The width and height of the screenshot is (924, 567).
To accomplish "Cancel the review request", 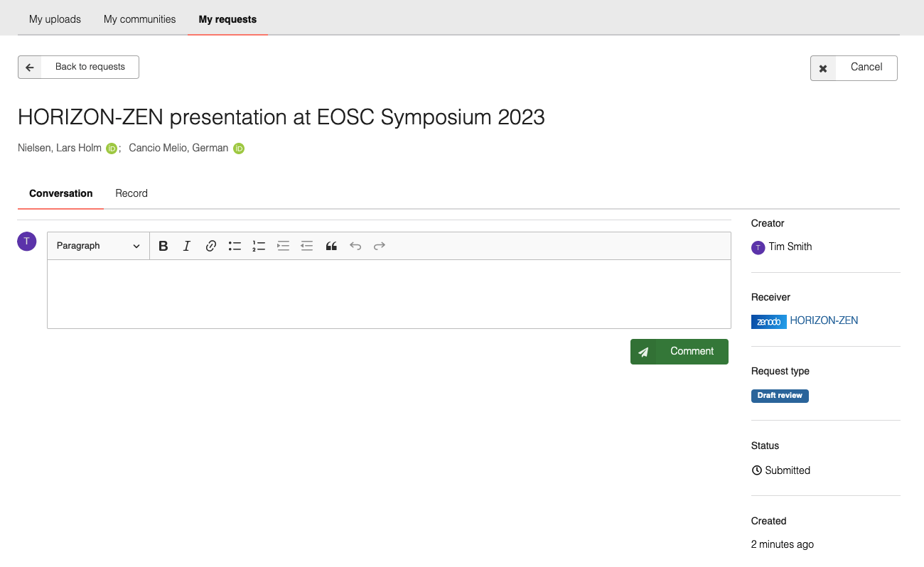I will [x=854, y=67].
